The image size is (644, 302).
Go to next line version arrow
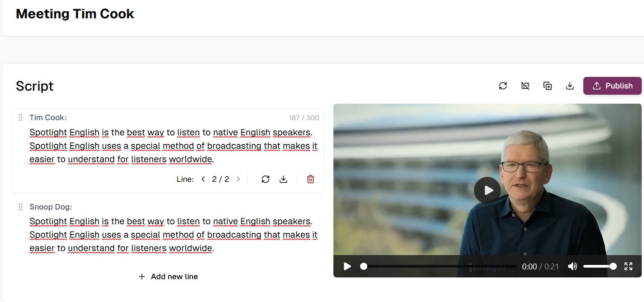click(238, 179)
